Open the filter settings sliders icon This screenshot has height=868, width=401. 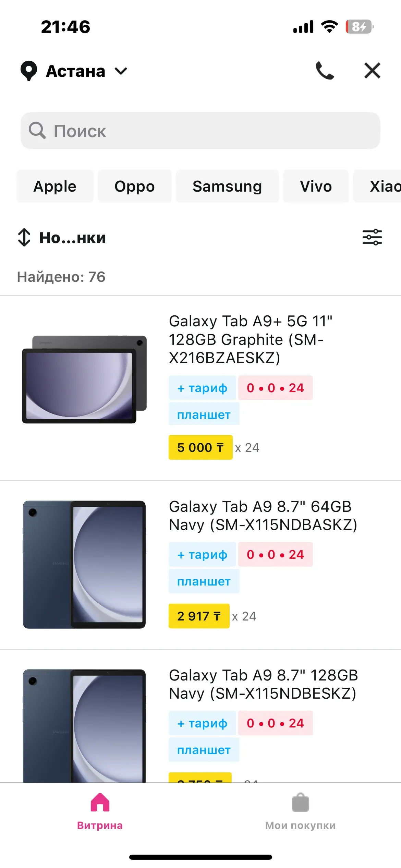click(372, 237)
